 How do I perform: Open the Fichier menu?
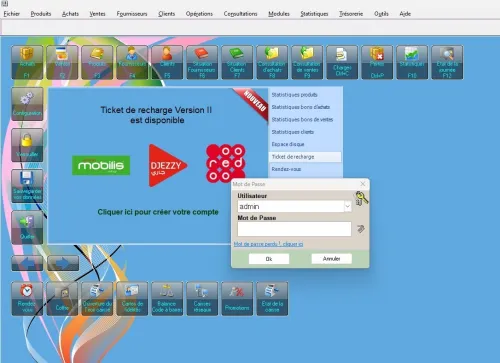click(12, 14)
